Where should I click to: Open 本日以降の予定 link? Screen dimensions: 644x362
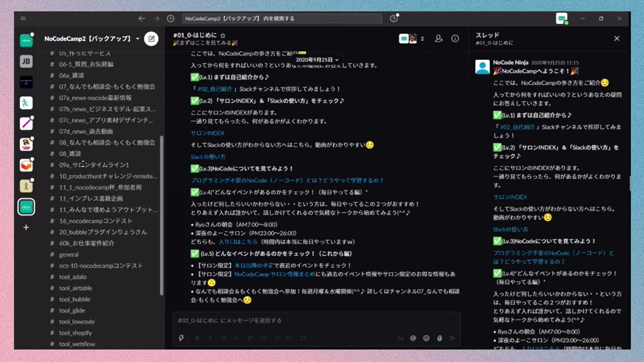(254, 265)
